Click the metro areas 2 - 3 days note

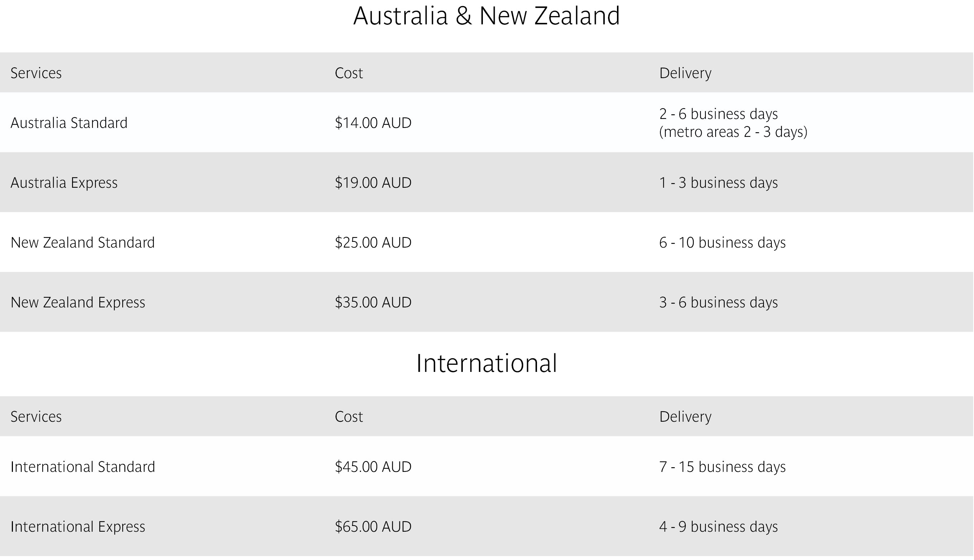pyautogui.click(x=733, y=132)
